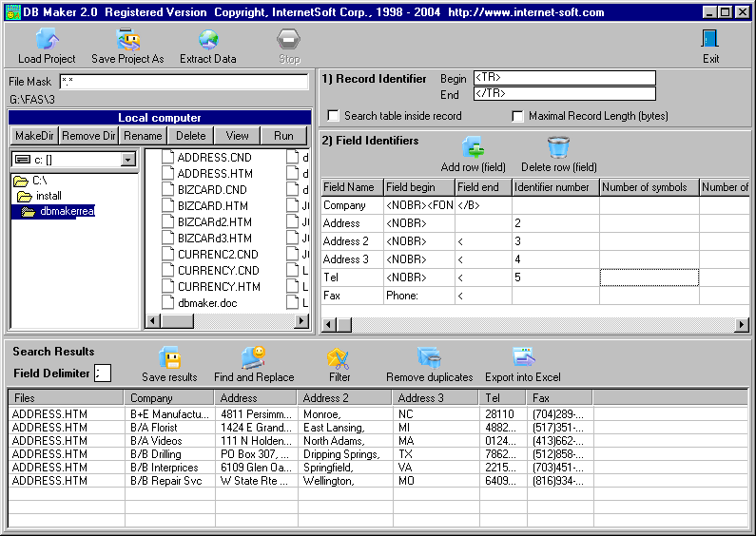This screenshot has width=756, height=536.
Task: Click the Fax column header in results
Action: (559, 397)
